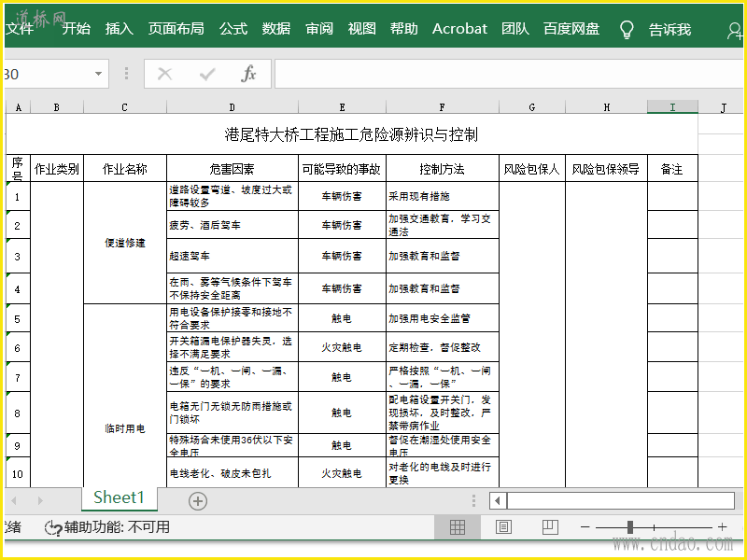This screenshot has width=747, height=560.
Task: Expand the Name Box dropdown arrow
Action: click(98, 74)
